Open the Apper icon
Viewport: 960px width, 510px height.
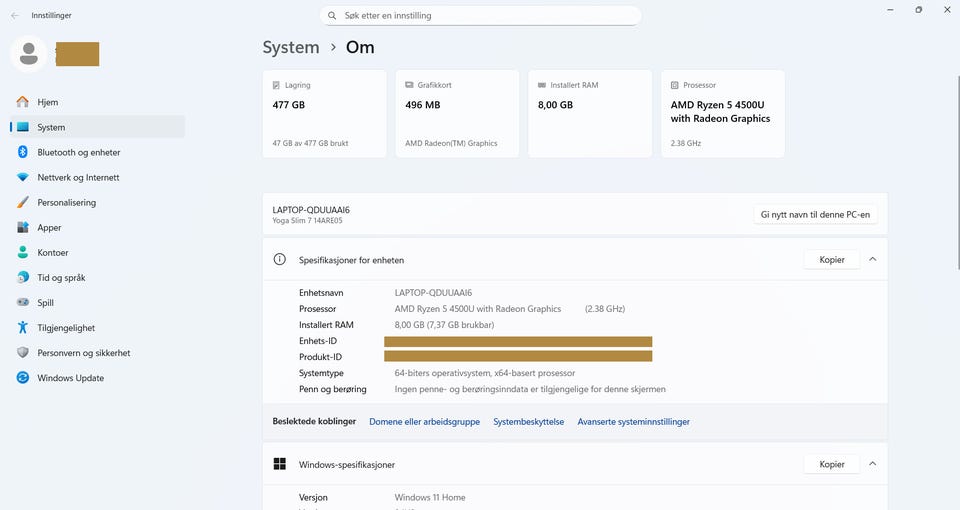point(23,228)
